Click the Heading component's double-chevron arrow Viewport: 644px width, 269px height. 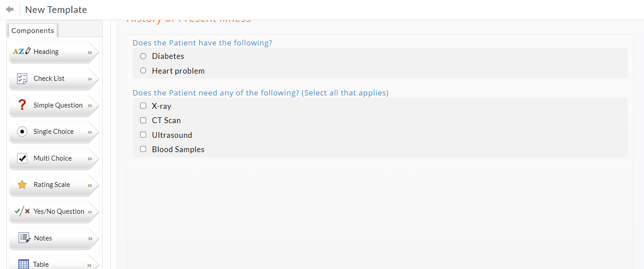click(90, 52)
